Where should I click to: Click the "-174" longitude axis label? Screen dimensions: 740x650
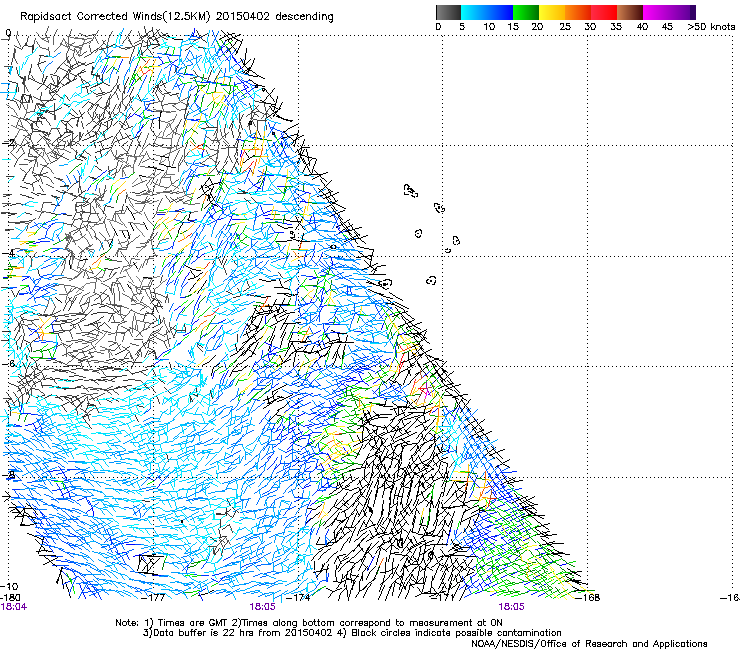point(298,597)
